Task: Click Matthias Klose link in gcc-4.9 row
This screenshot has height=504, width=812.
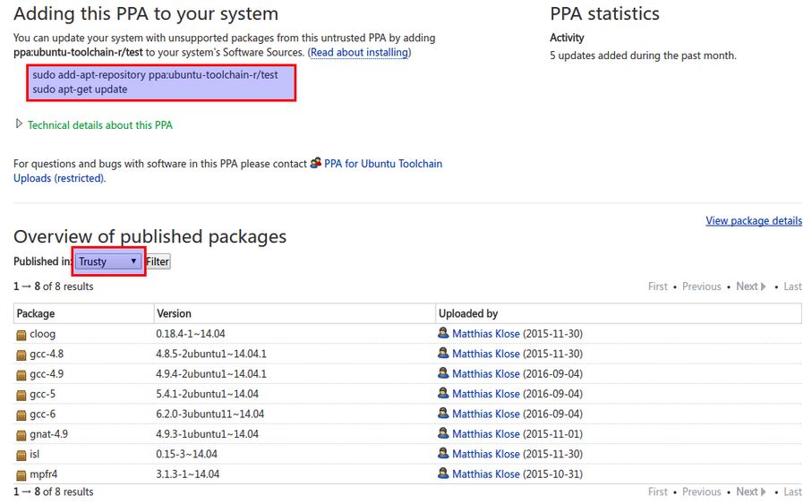Action: click(x=485, y=374)
